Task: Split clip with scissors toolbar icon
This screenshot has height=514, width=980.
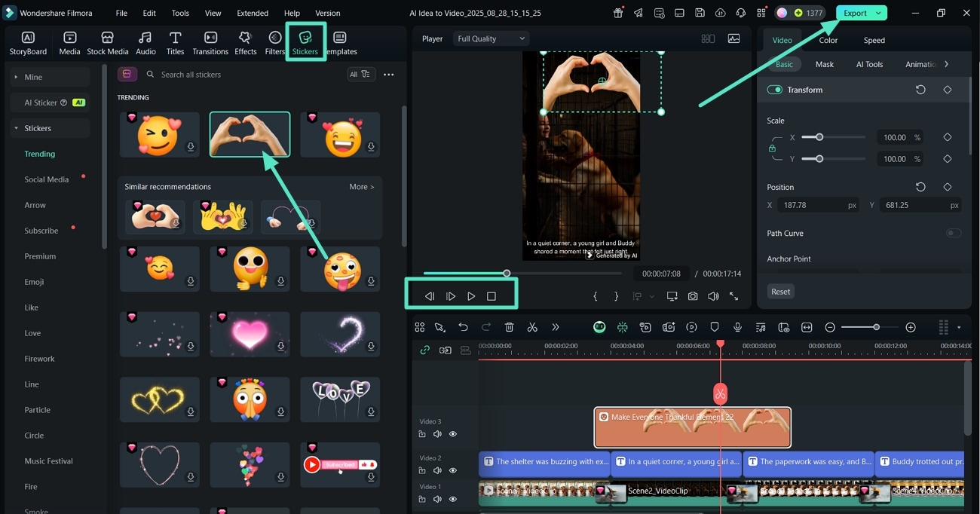Action: pos(532,327)
